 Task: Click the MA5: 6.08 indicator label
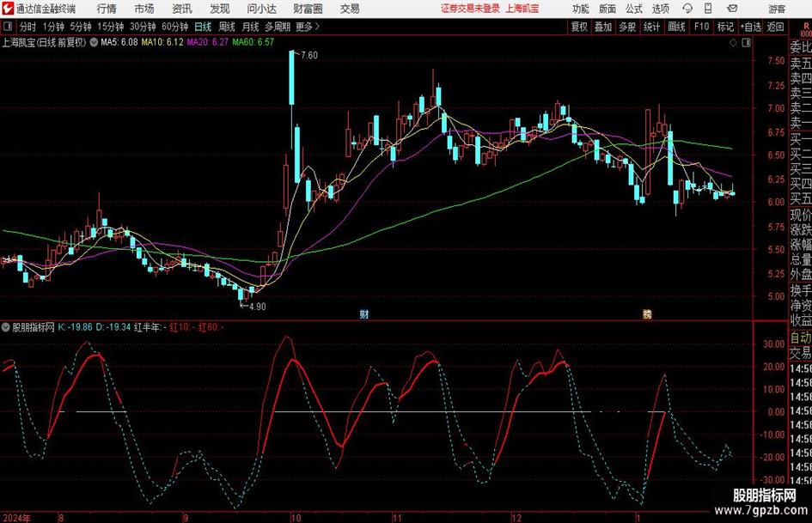(x=119, y=42)
